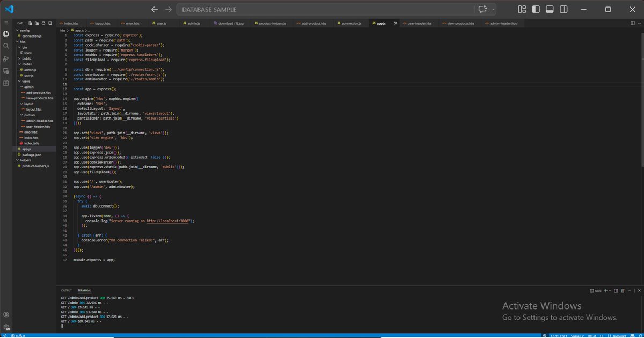This screenshot has height=338, width=644.
Task: Toggle the primary side bar
Action: 536,9
